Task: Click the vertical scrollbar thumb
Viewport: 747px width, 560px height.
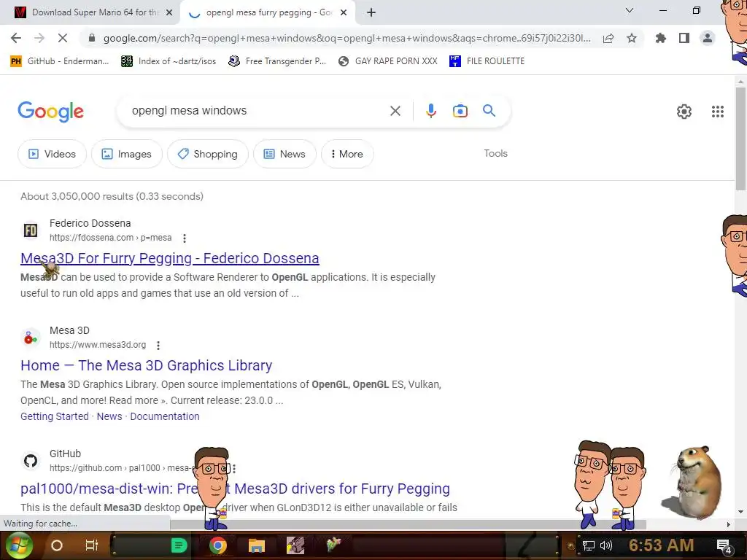Action: point(740,138)
